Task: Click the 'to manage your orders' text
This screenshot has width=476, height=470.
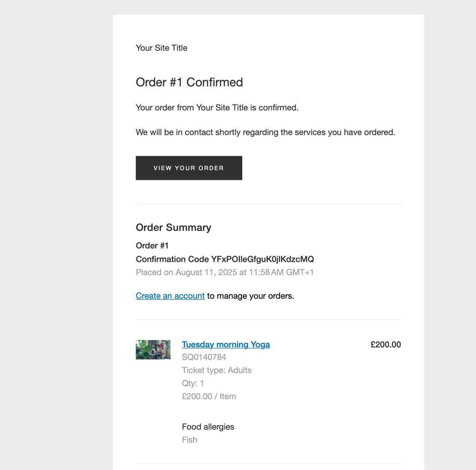Action: (251, 296)
